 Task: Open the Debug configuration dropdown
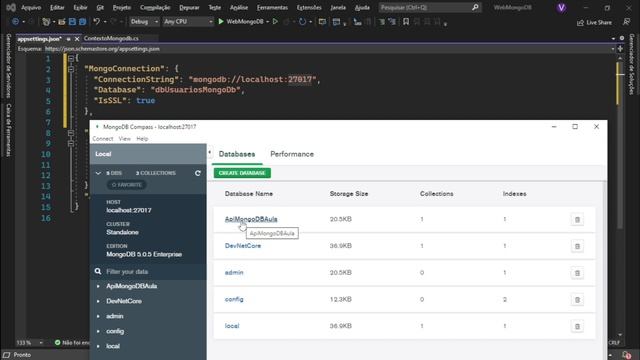point(144,22)
